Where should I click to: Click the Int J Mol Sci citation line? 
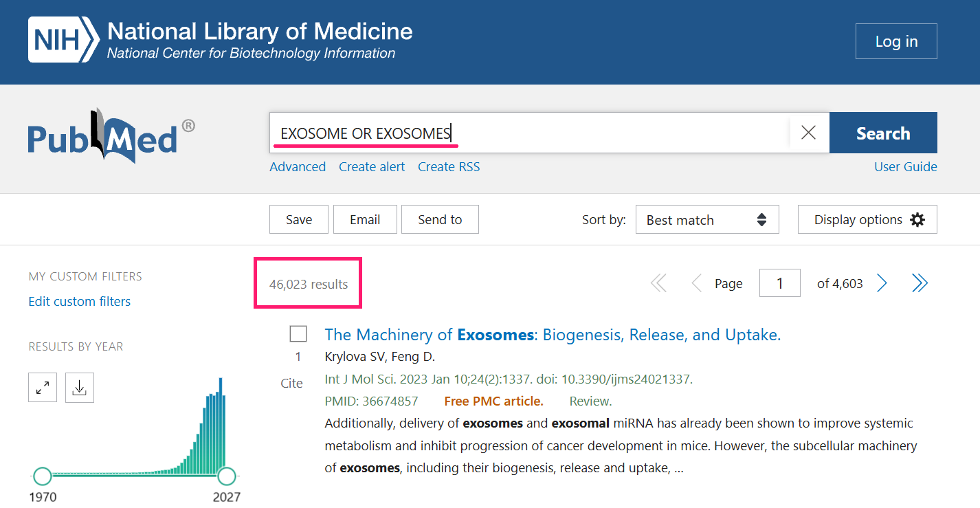coord(509,379)
